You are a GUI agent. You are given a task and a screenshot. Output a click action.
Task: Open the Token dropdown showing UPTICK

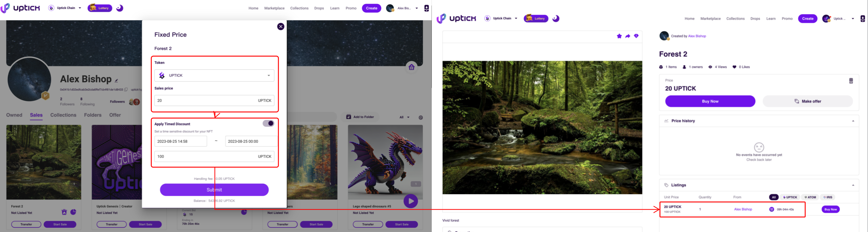click(214, 75)
